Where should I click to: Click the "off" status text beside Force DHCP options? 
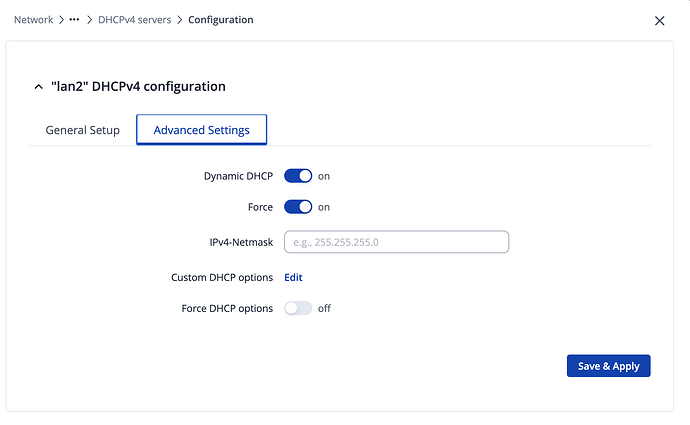324,308
